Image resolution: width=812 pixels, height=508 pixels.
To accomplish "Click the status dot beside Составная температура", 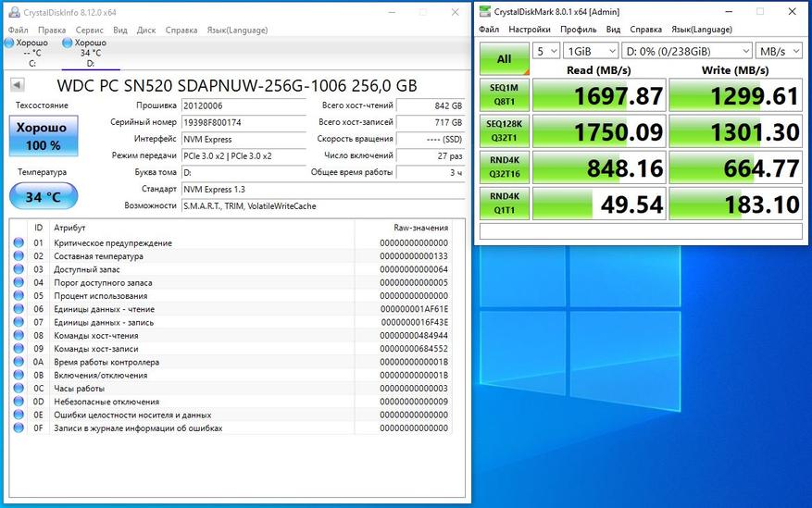I will (x=19, y=256).
